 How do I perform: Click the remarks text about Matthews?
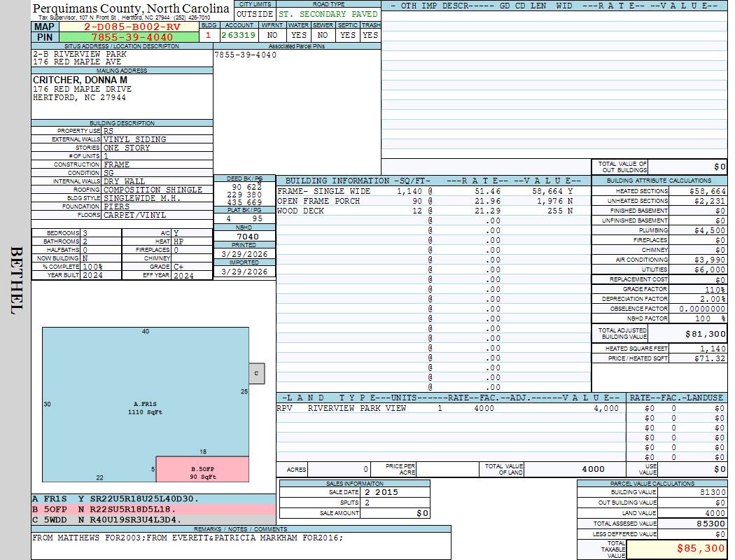(x=188, y=538)
